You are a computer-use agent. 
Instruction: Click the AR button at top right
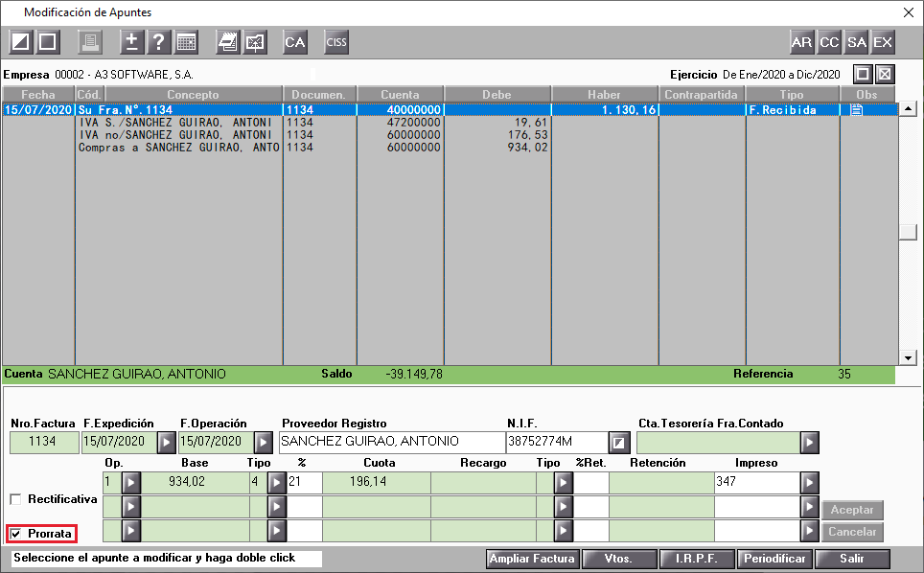click(x=801, y=42)
